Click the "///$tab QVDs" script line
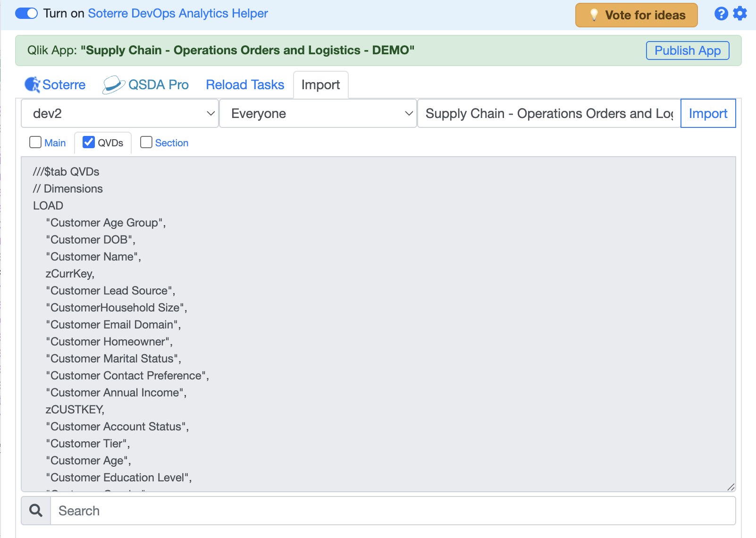 [x=66, y=172]
